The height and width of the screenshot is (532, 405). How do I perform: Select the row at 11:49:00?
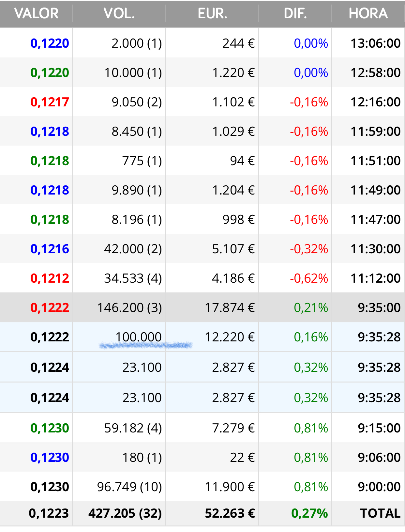(x=202, y=190)
